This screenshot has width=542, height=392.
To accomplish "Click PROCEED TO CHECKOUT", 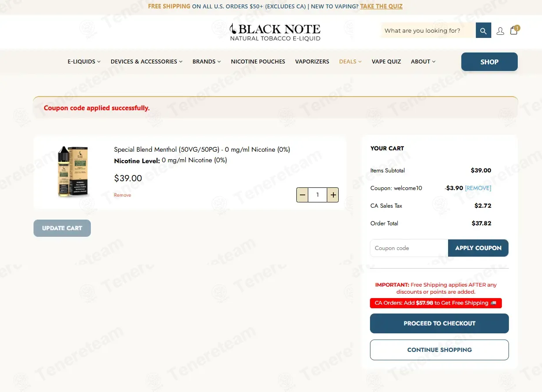I will [439, 323].
